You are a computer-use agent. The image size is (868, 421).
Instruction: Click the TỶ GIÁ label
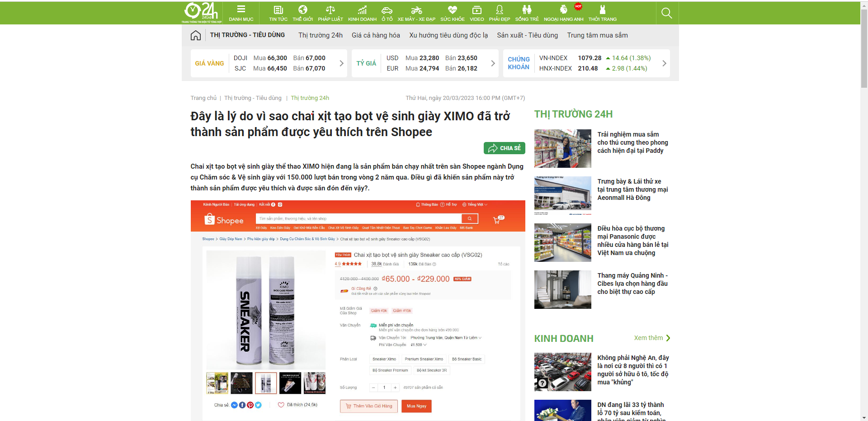pyautogui.click(x=366, y=63)
